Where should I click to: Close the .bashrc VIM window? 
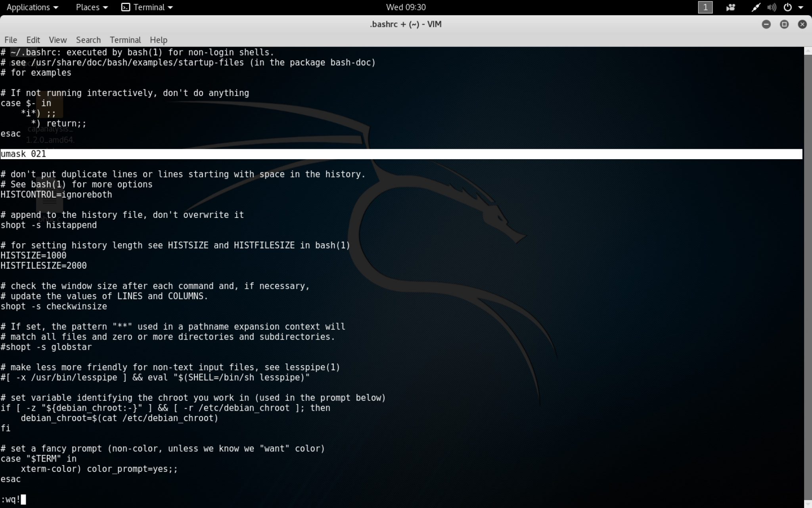pyautogui.click(x=802, y=24)
